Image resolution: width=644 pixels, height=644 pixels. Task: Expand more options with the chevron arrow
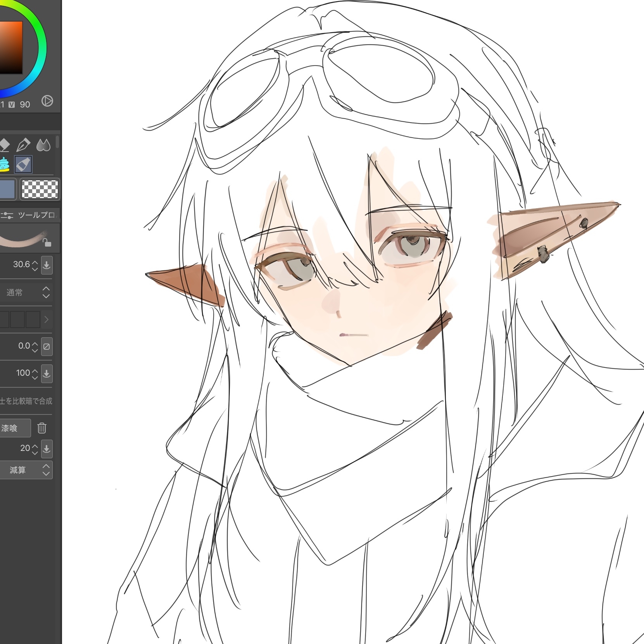pyautogui.click(x=47, y=319)
